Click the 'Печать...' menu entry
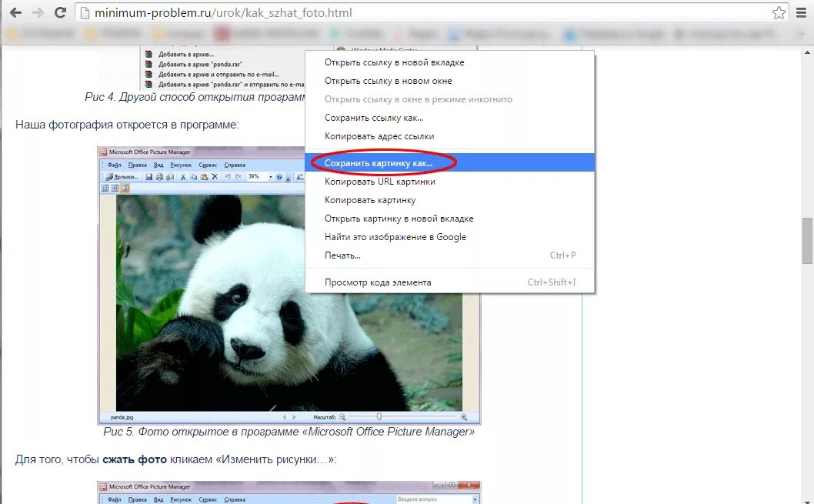The image size is (814, 504). pos(449,255)
